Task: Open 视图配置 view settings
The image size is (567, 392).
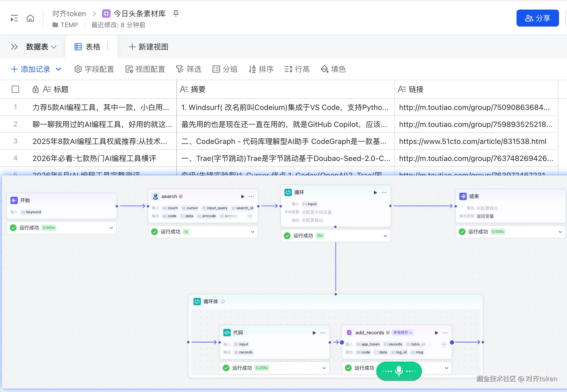Action: click(x=145, y=69)
